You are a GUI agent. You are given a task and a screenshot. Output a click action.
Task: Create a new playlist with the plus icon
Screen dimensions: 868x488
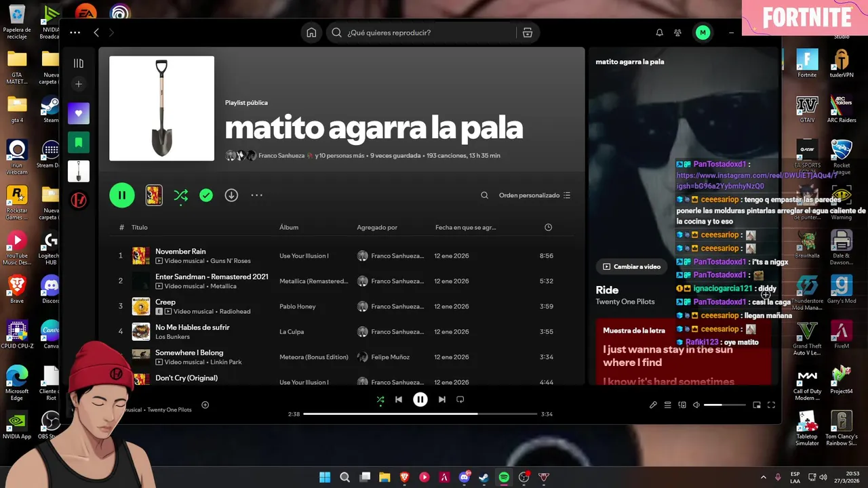79,84
